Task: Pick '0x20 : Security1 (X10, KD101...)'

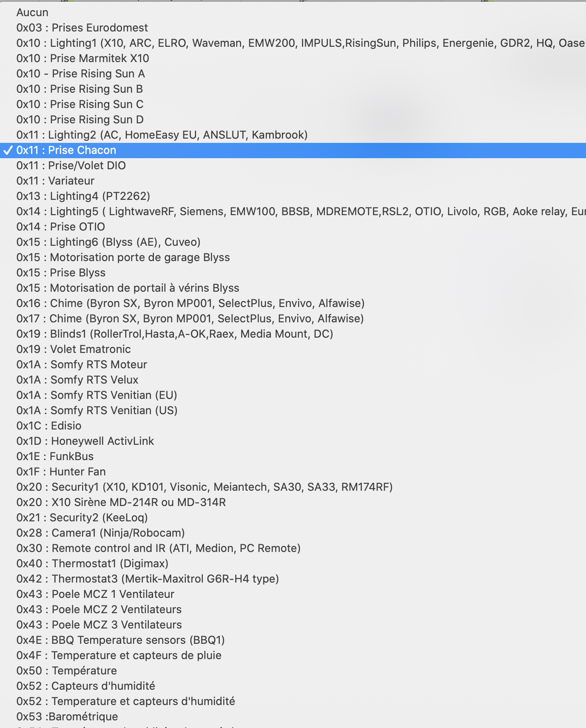Action: pyautogui.click(x=293, y=487)
